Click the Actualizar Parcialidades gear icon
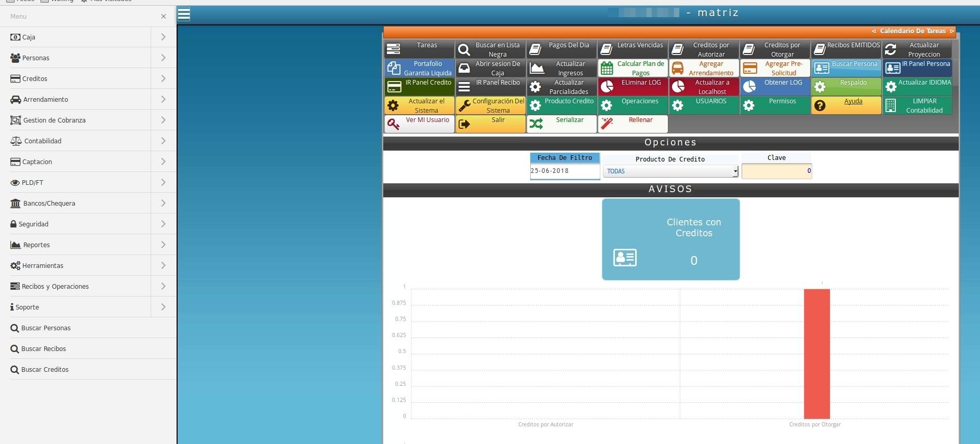 pyautogui.click(x=535, y=87)
